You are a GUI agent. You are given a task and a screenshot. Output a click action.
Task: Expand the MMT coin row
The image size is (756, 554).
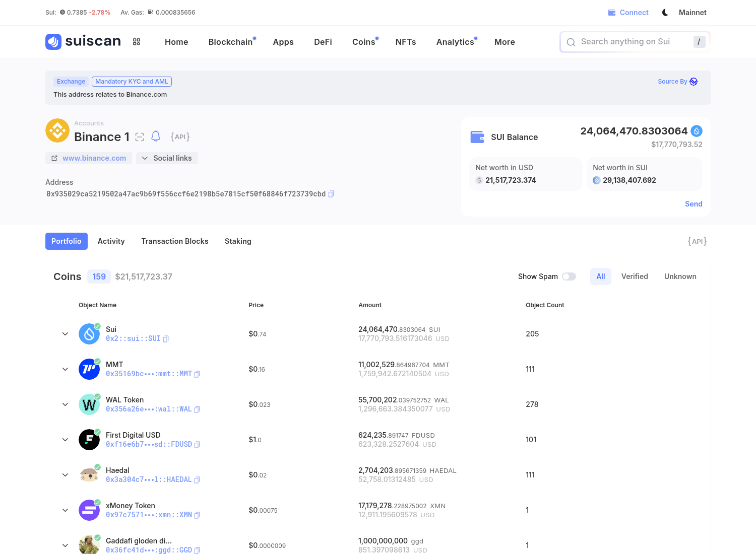[x=65, y=369]
